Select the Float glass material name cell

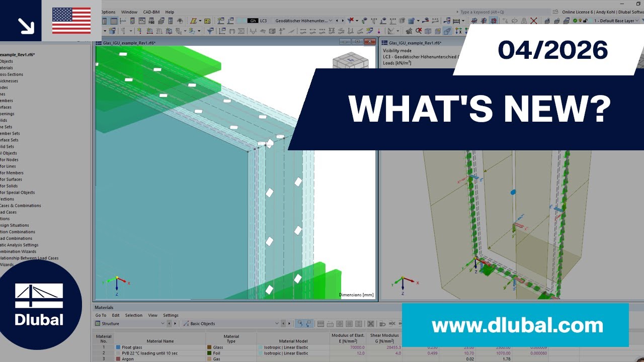(160, 347)
